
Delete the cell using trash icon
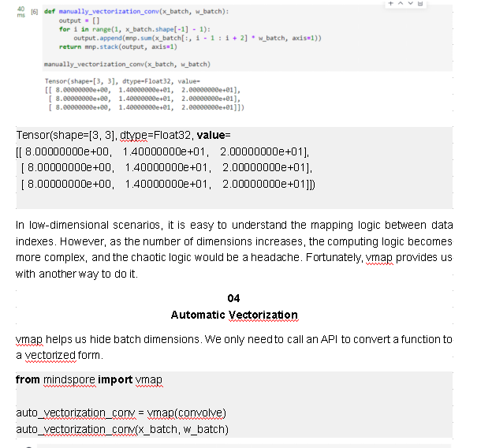[419, 5]
